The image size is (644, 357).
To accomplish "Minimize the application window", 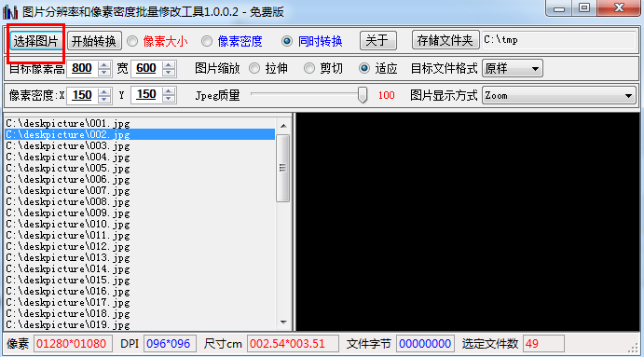I will click(558, 8).
